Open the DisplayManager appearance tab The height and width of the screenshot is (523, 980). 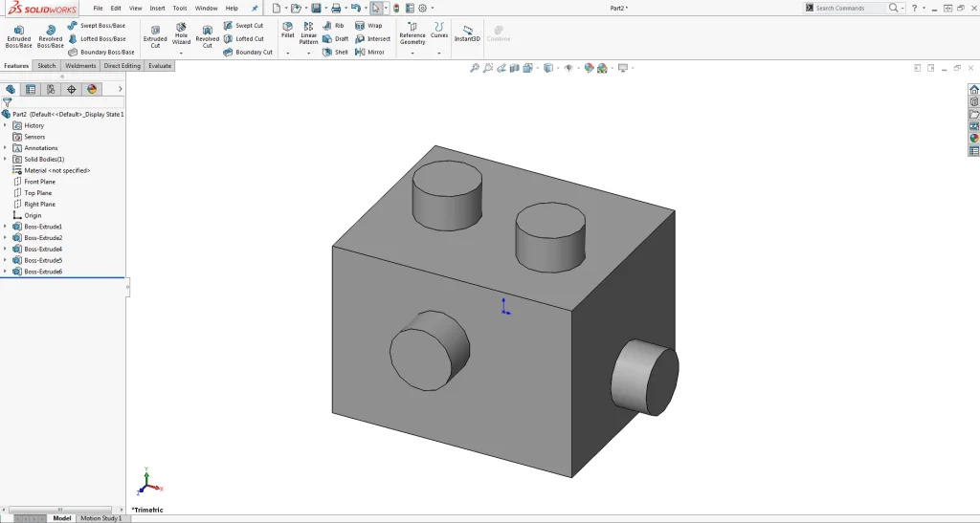point(92,89)
